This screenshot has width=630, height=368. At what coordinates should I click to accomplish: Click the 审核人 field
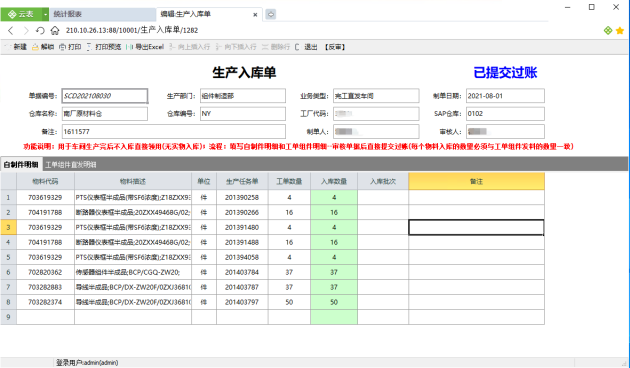pos(505,131)
